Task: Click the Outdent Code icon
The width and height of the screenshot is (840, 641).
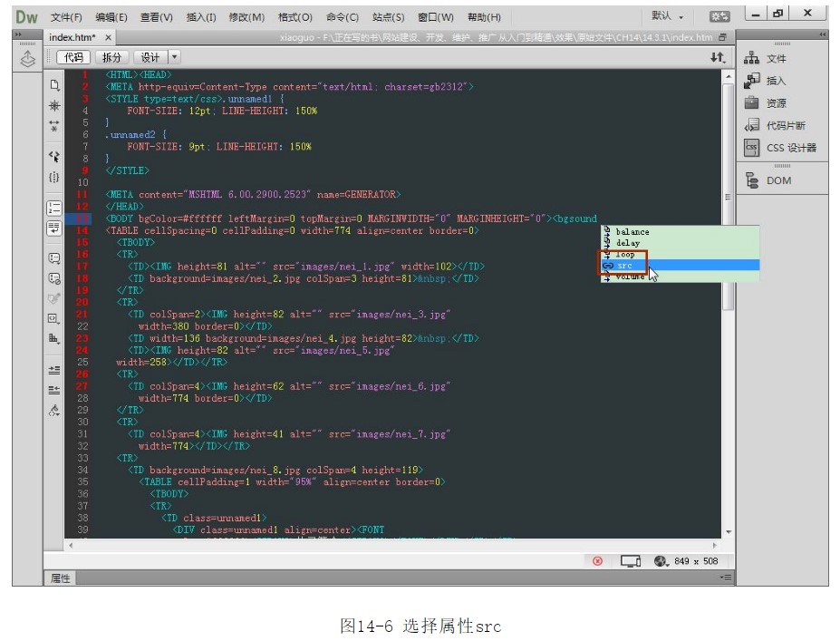Action: click(54, 390)
